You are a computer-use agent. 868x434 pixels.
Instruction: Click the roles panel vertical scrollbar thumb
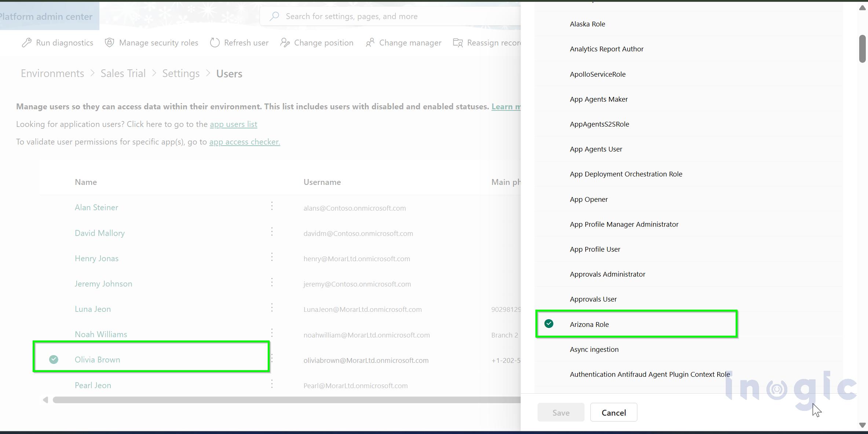click(x=862, y=49)
